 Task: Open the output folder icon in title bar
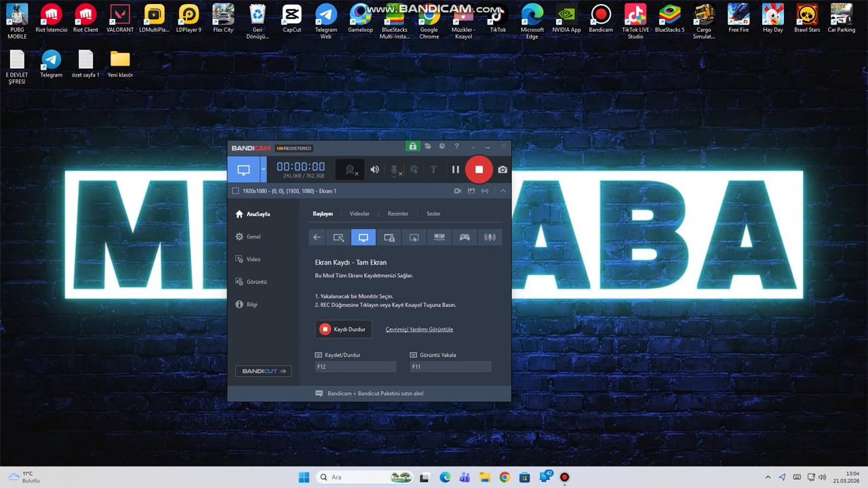(x=428, y=146)
